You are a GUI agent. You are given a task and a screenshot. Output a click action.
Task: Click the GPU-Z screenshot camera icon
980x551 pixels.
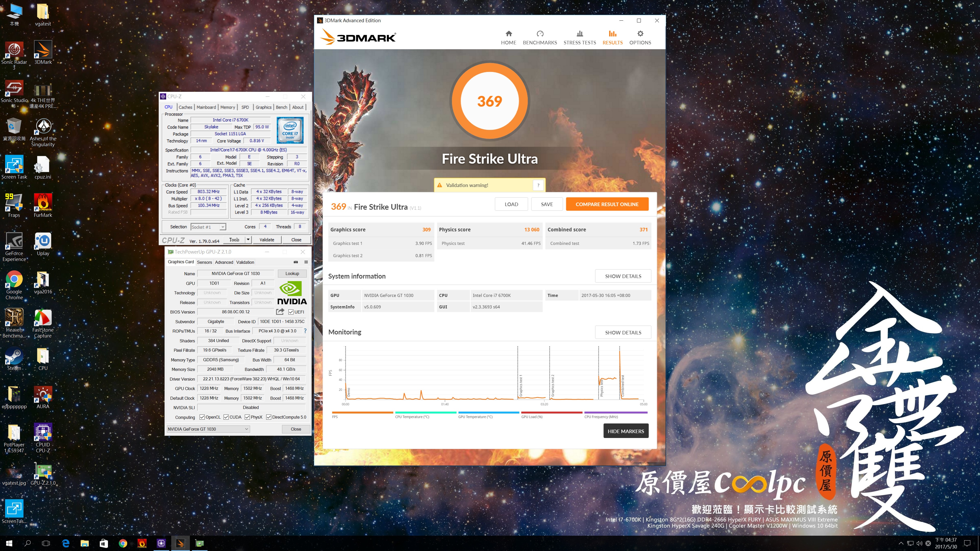coord(296,262)
